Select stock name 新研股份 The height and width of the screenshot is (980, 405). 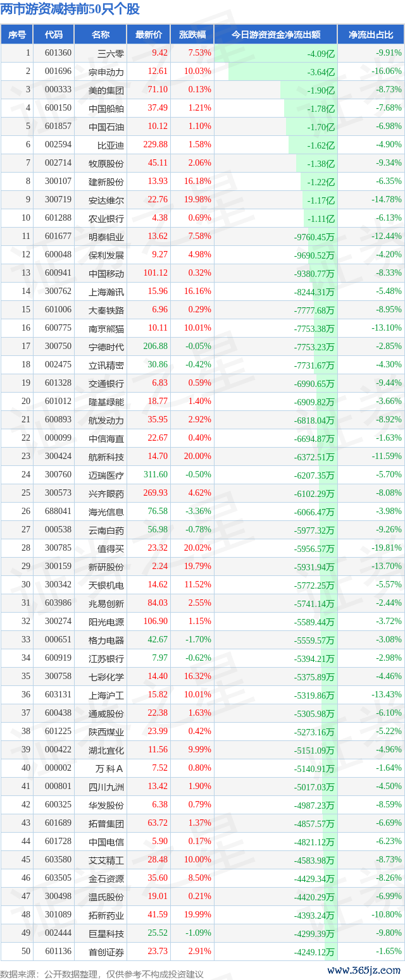(x=106, y=567)
